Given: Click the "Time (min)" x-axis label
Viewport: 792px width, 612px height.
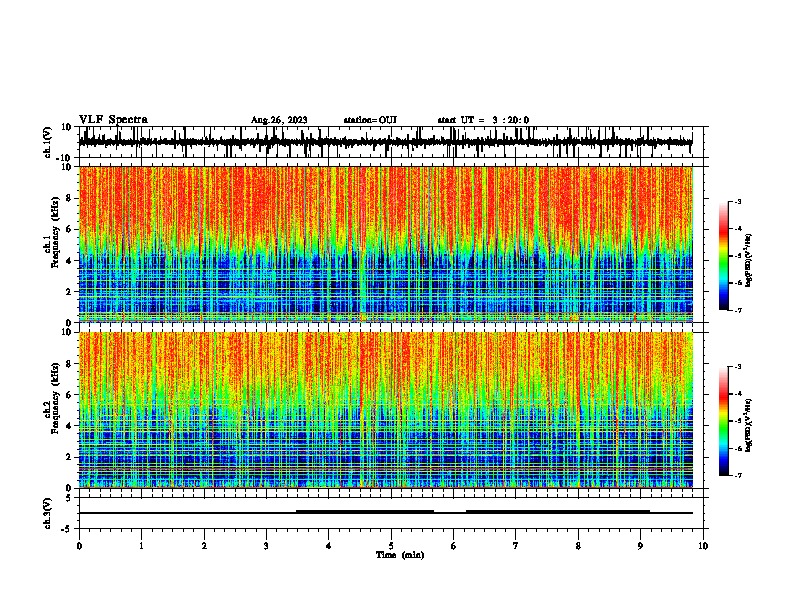Looking at the screenshot, I should (400, 555).
